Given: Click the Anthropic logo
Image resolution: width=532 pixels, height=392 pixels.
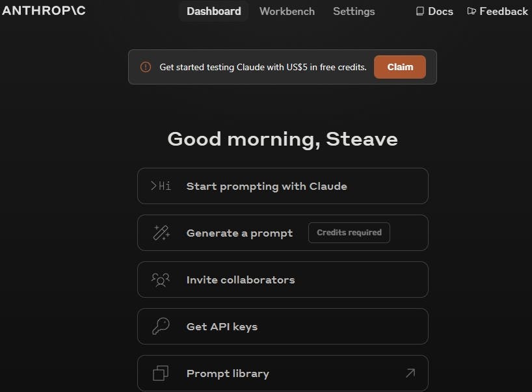Looking at the screenshot, I should point(44,10).
